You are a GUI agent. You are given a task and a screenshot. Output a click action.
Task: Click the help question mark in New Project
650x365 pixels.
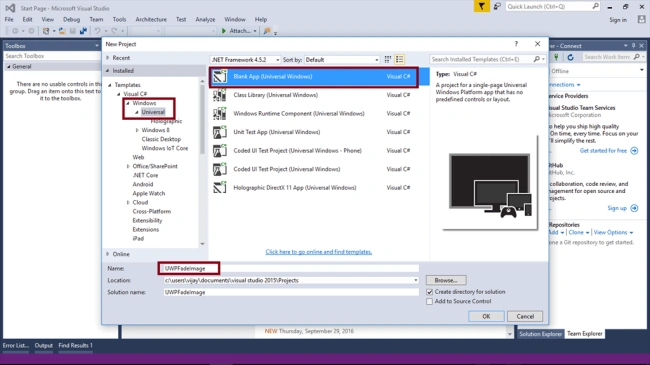(516, 44)
